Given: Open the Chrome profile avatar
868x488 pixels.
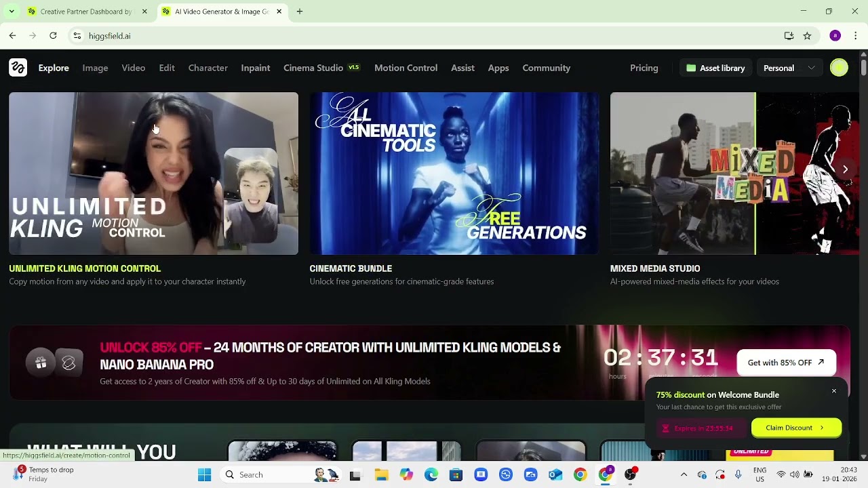Looking at the screenshot, I should (x=835, y=36).
